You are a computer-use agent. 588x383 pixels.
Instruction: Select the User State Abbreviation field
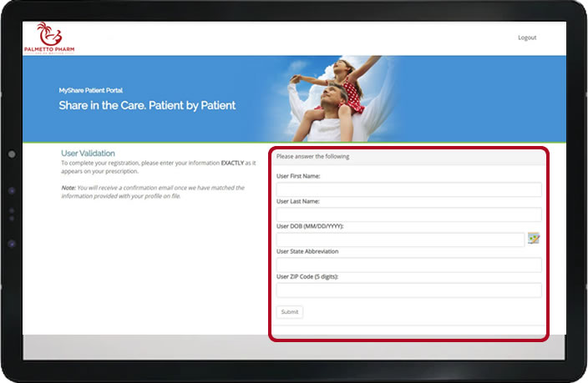[408, 265]
